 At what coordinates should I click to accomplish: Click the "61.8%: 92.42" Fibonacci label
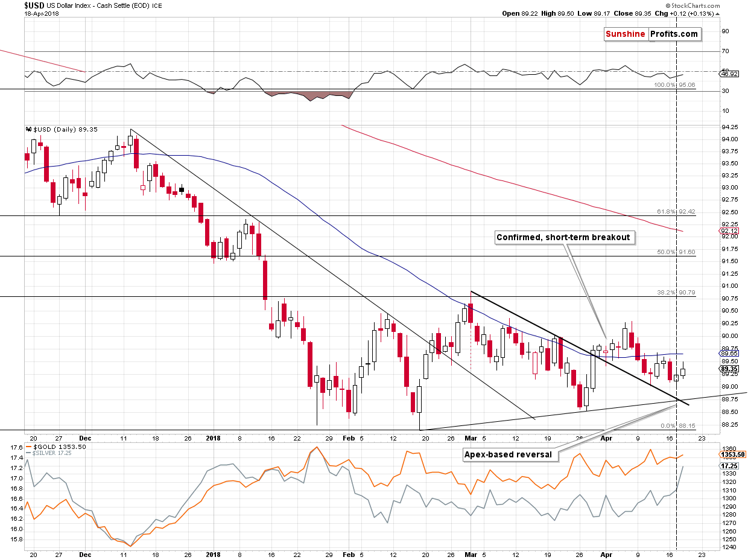(676, 212)
